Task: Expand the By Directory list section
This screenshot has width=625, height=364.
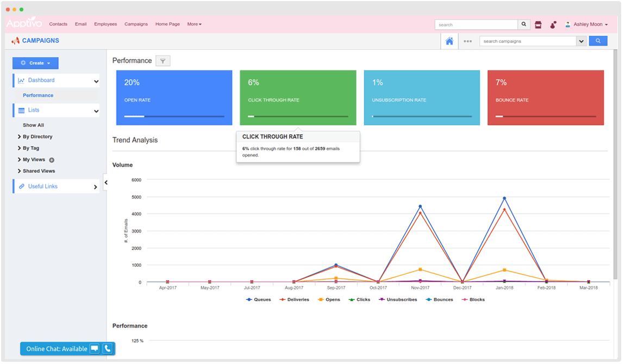Action: pyautogui.click(x=37, y=137)
